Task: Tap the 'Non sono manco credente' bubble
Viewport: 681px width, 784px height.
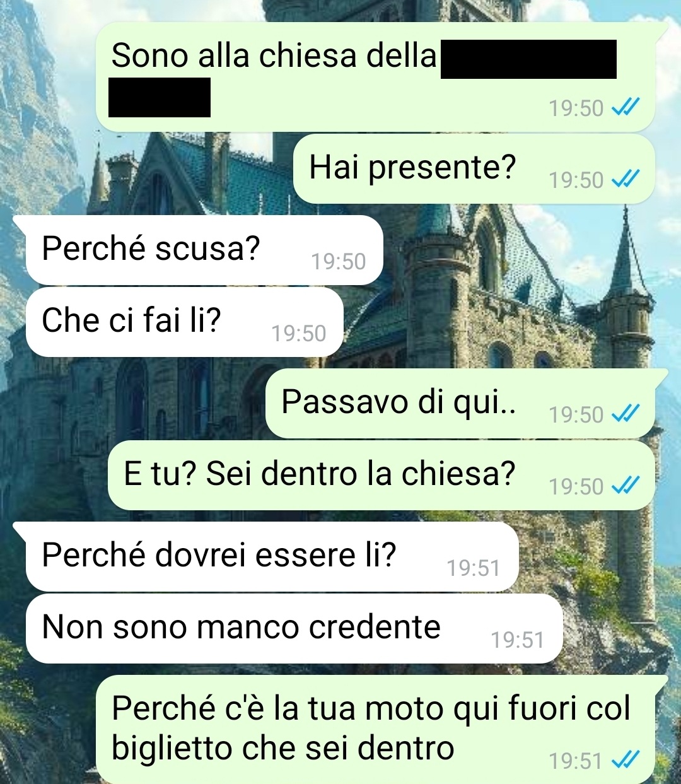Action: [x=294, y=628]
